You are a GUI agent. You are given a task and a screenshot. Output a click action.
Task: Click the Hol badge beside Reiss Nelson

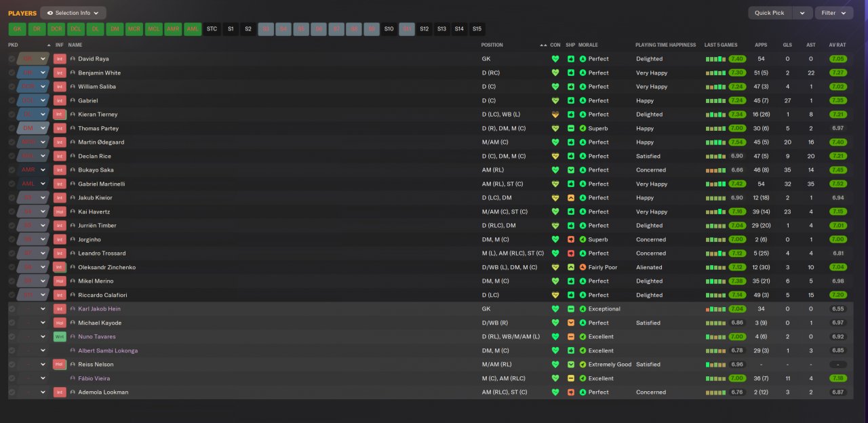point(60,365)
